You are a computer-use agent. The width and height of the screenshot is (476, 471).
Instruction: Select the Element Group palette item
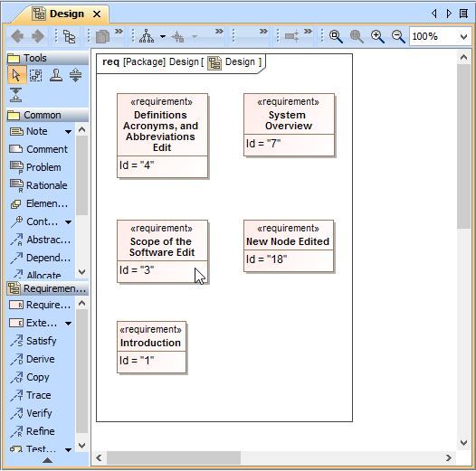(x=39, y=203)
